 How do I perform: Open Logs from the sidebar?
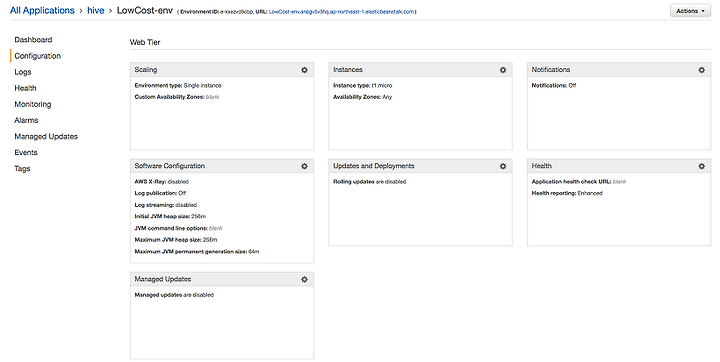point(23,72)
